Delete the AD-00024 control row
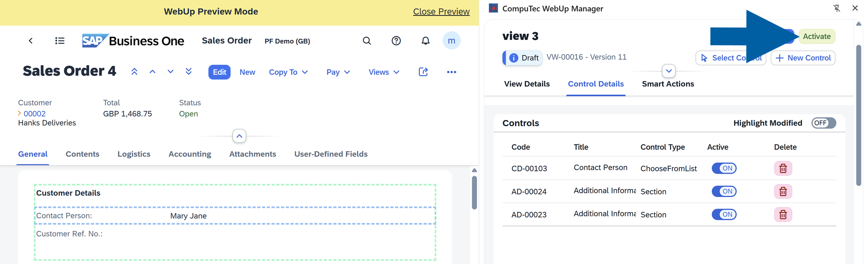868x264 pixels. (x=783, y=191)
